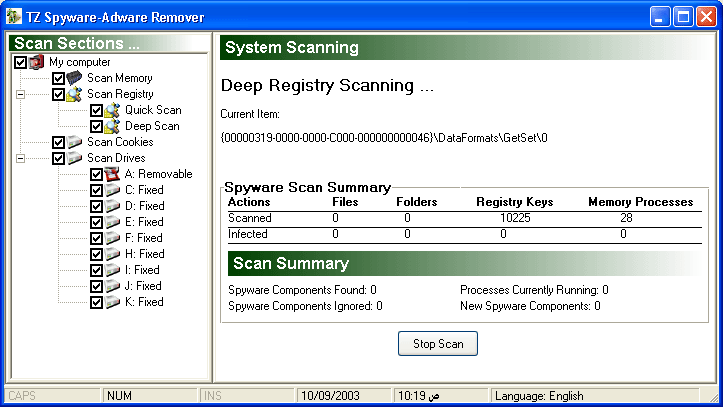Viewport: 723px width, 407px height.
Task: Click the current registry item path text
Action: (x=384, y=138)
